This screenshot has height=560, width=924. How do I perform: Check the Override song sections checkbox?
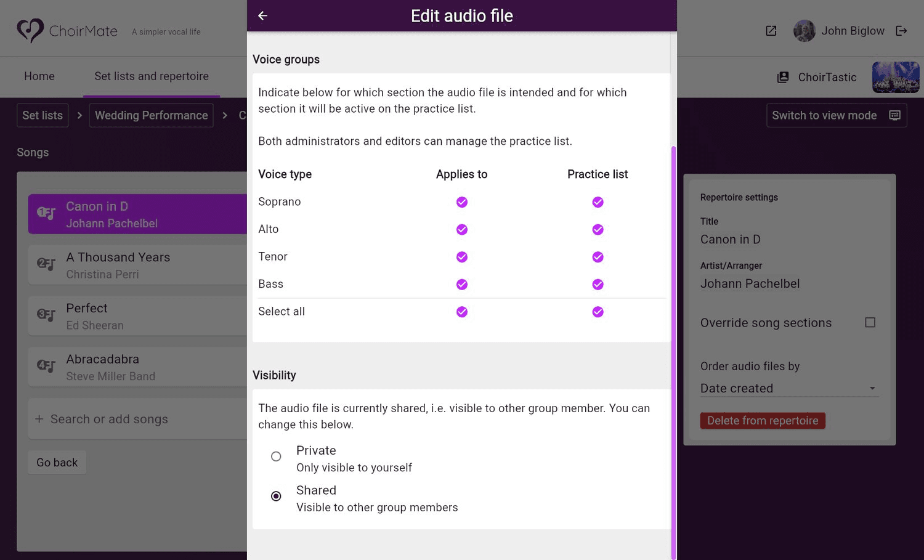point(870,322)
